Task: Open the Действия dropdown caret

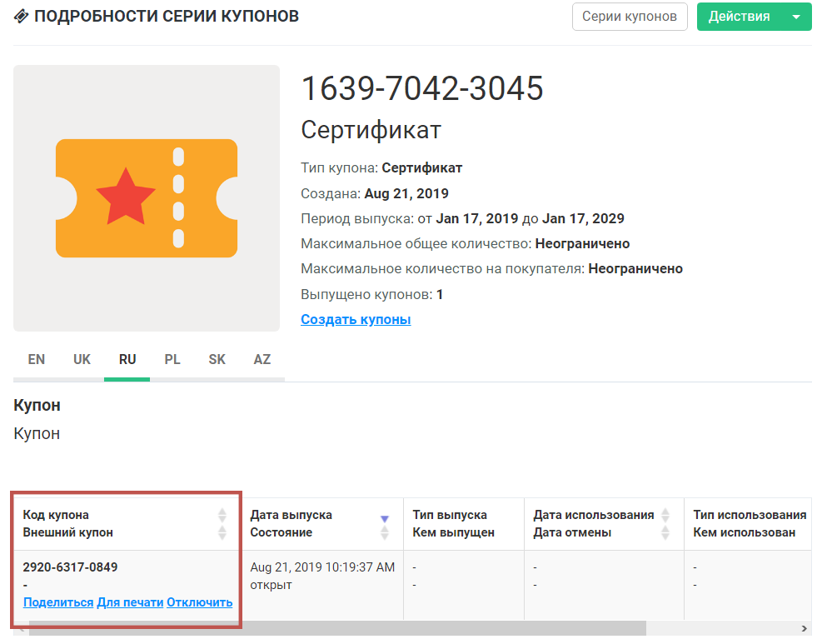Action: (796, 17)
